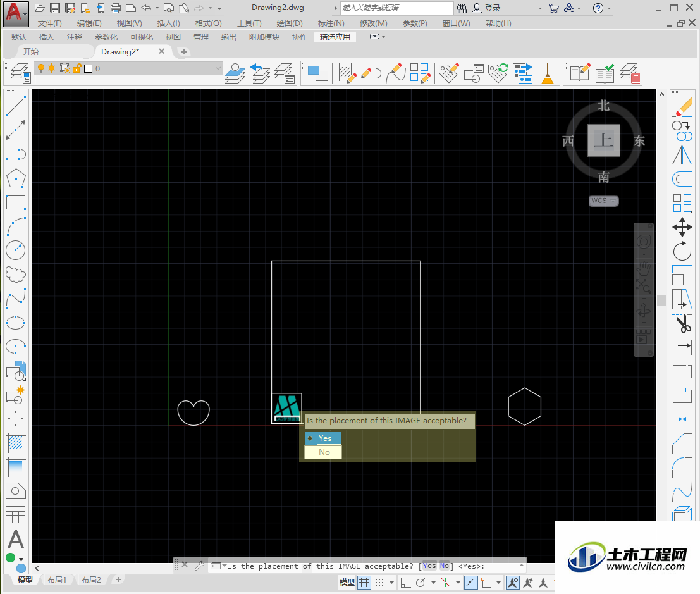Save the drawing with the floppy icon

[55, 8]
